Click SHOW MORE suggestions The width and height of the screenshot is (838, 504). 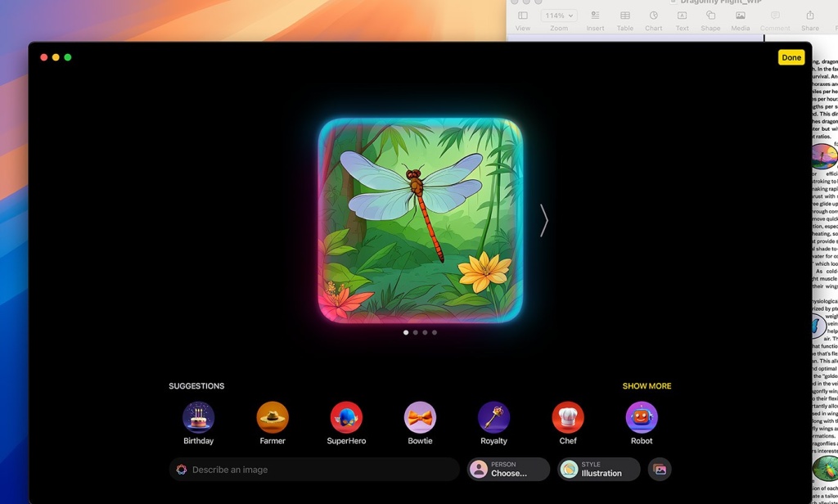click(x=647, y=386)
